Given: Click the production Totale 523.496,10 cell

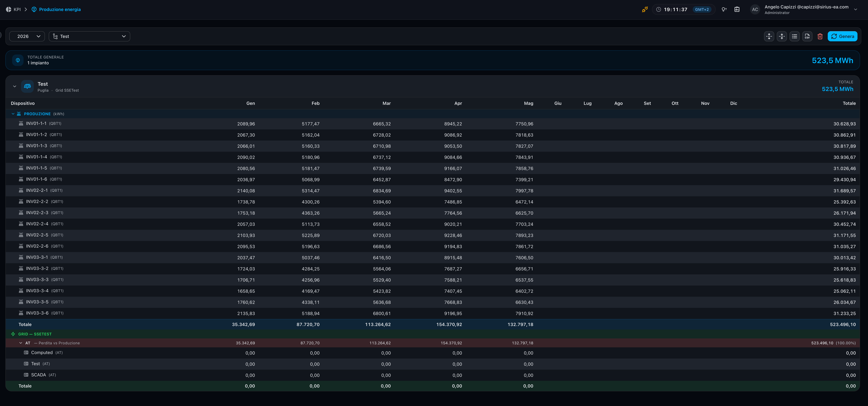Looking at the screenshot, I should (x=843, y=324).
